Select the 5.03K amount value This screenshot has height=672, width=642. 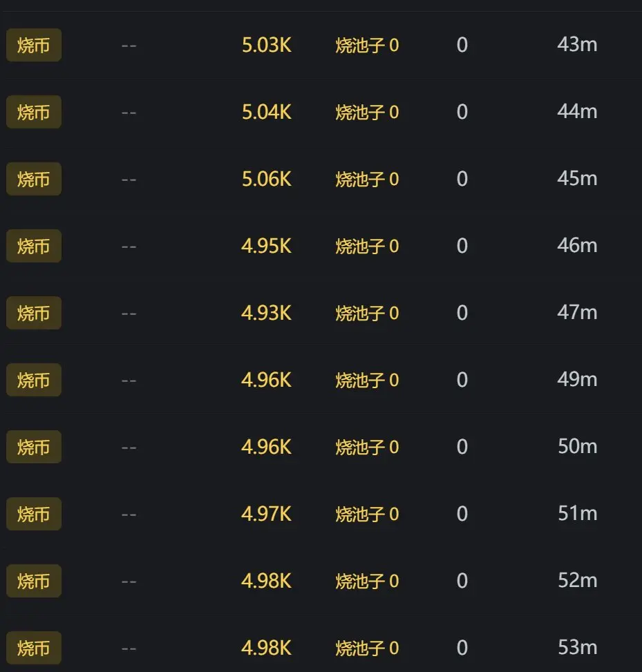266,45
